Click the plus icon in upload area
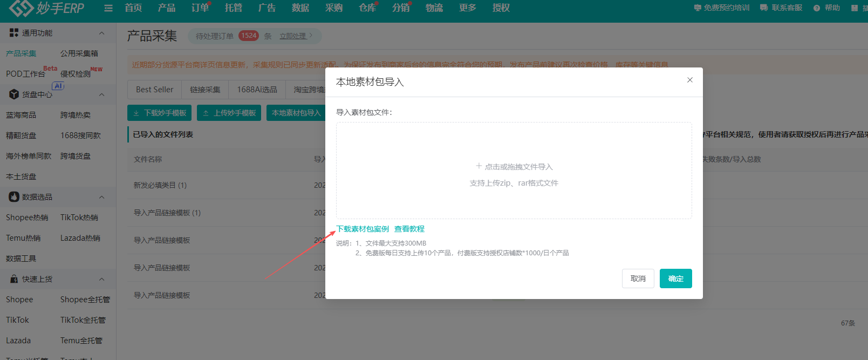 479,166
